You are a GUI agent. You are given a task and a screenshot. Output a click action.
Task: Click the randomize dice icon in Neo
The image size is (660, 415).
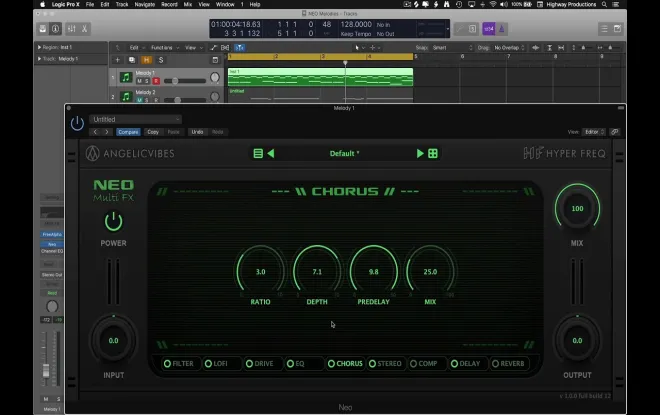click(433, 153)
